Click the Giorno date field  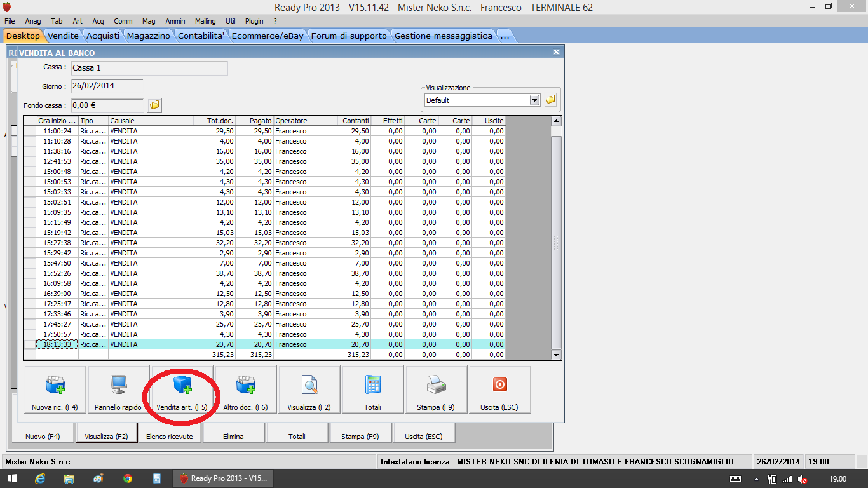pos(107,86)
